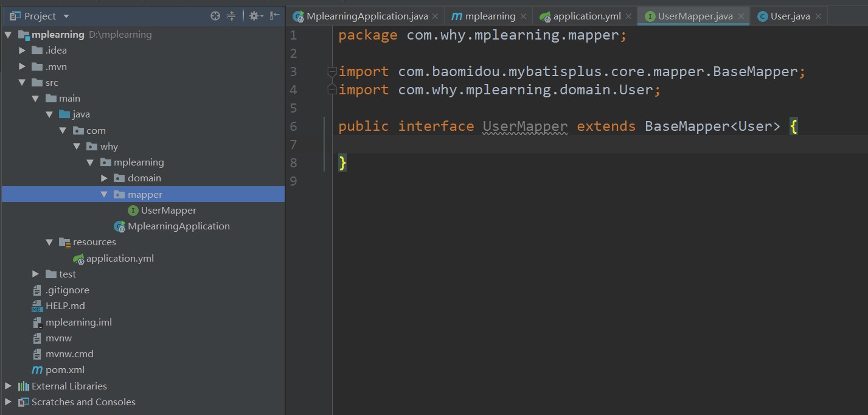
Task: Close the mplearning tab
Action: point(524,16)
